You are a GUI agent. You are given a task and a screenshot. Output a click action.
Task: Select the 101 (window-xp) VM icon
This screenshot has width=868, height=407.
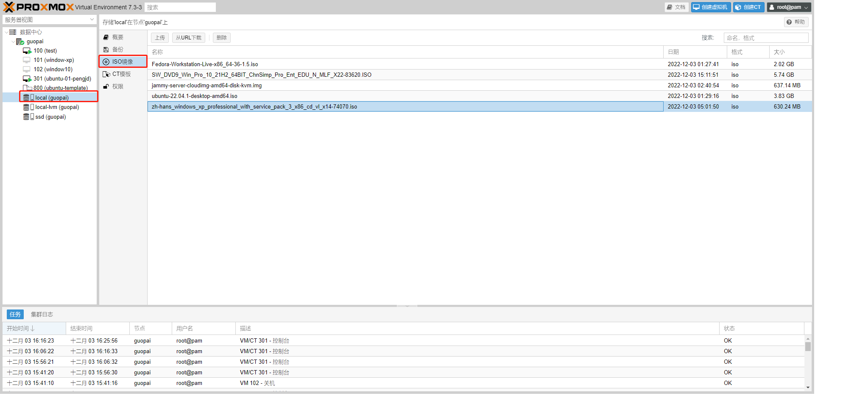click(27, 60)
